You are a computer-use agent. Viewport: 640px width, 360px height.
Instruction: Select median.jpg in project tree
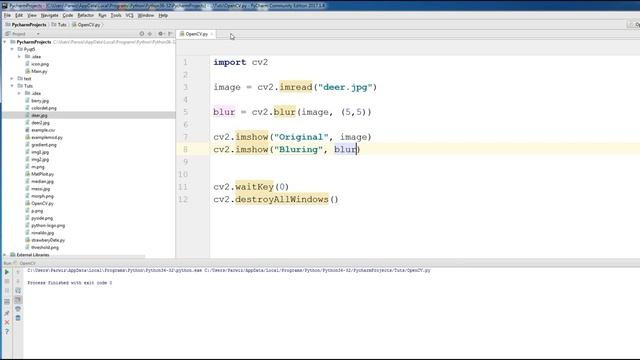click(40, 181)
